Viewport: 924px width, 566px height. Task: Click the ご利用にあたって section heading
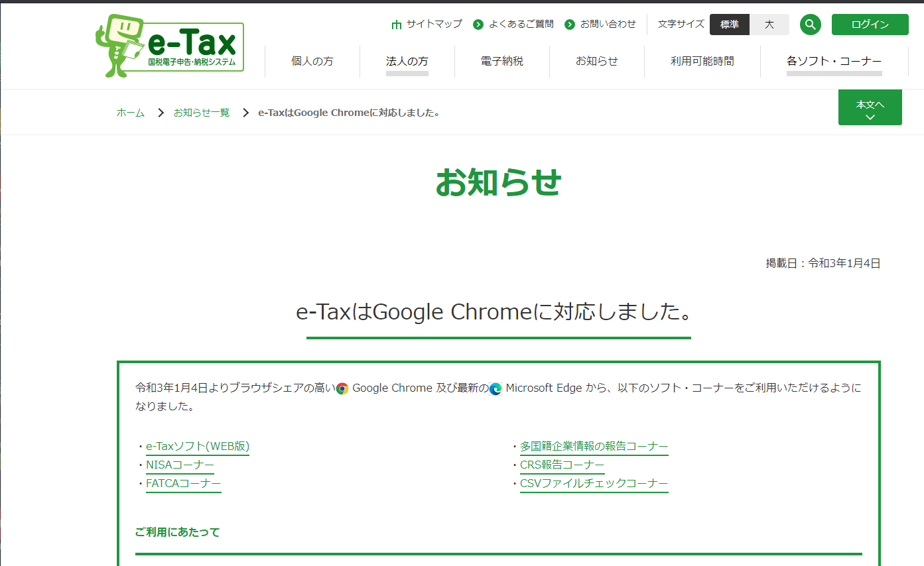coord(177,532)
